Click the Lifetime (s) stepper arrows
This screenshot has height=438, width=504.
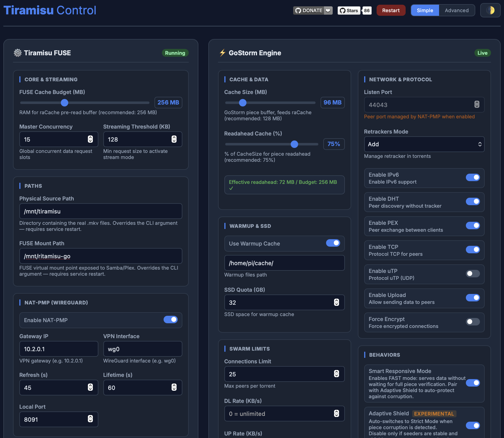pos(174,387)
